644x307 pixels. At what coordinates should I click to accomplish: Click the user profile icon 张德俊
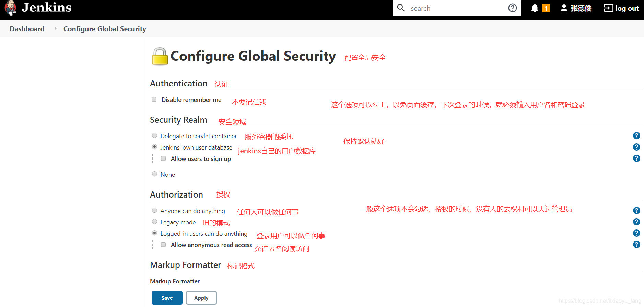click(564, 8)
